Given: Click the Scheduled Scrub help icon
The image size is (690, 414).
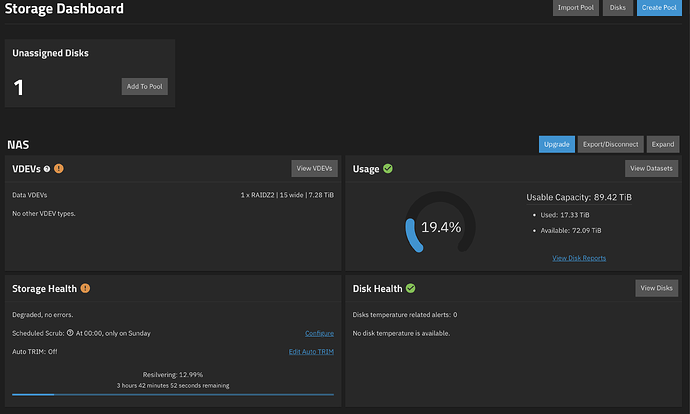Looking at the screenshot, I should 70,333.
